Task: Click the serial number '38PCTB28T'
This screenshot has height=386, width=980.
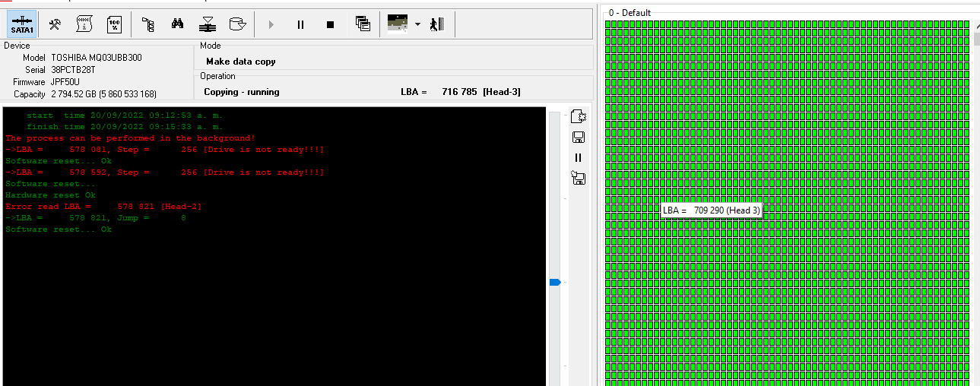Action: pos(73,70)
